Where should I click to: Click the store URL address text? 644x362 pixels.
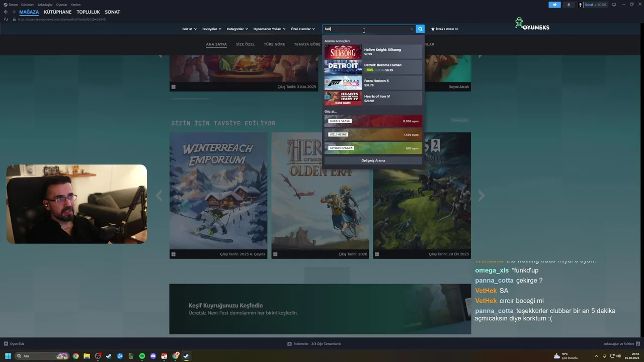coord(61,20)
